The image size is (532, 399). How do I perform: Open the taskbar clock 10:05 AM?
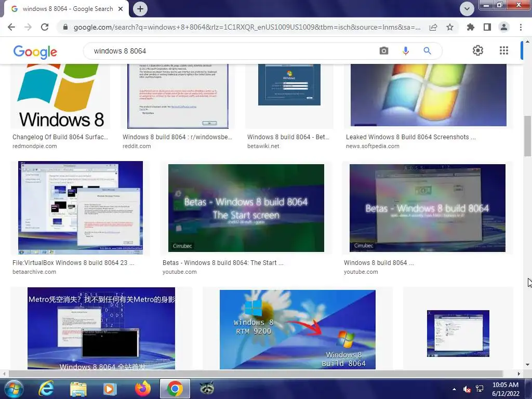click(x=506, y=389)
